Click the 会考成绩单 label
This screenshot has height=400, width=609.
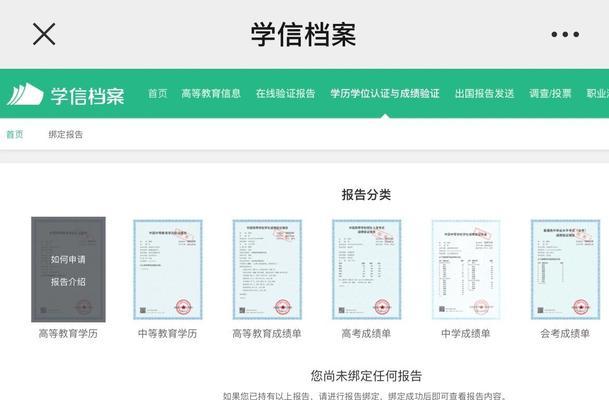[565, 334]
